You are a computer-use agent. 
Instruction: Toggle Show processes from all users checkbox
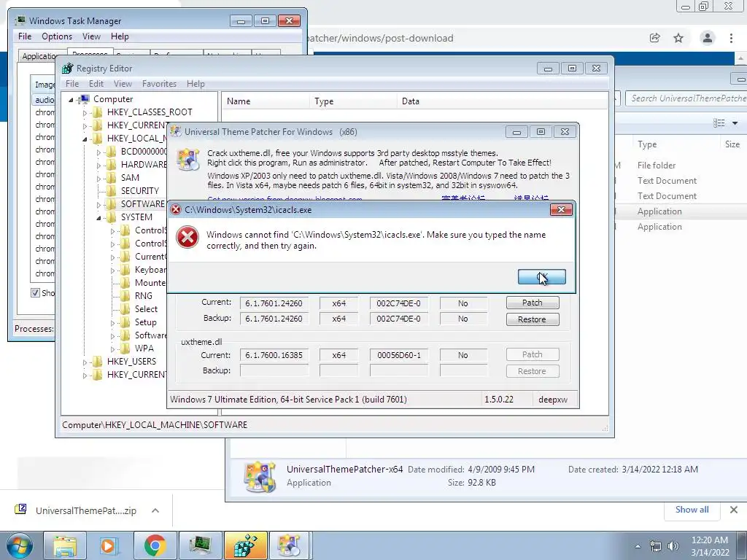35,293
